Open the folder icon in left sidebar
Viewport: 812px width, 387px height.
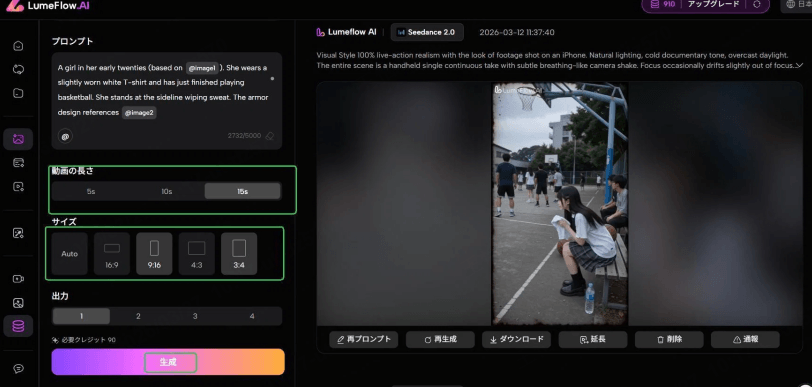click(x=18, y=93)
